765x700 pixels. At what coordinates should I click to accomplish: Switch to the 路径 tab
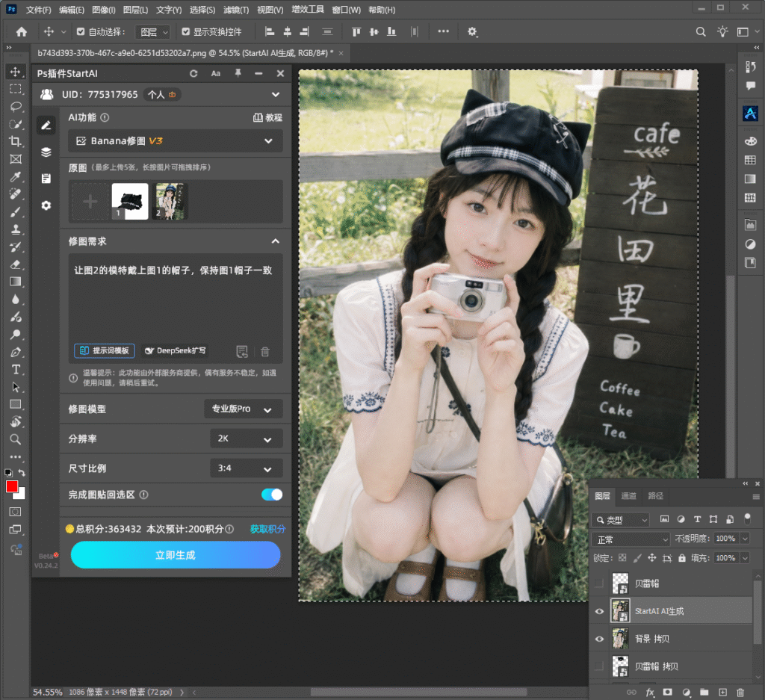pos(655,496)
